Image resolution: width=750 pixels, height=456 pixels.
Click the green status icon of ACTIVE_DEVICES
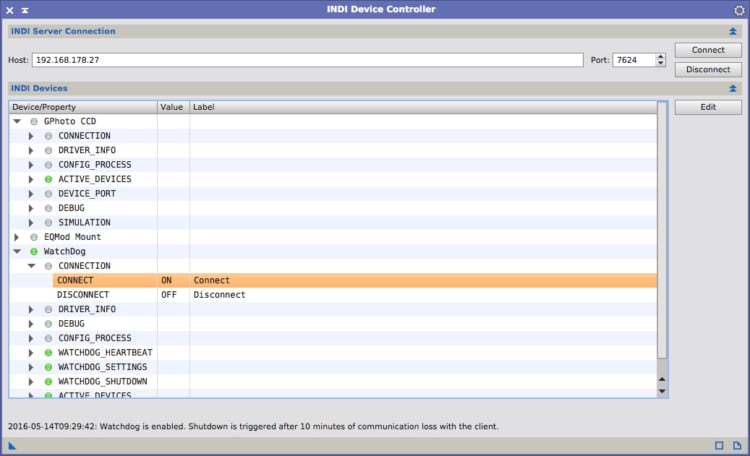click(x=48, y=179)
